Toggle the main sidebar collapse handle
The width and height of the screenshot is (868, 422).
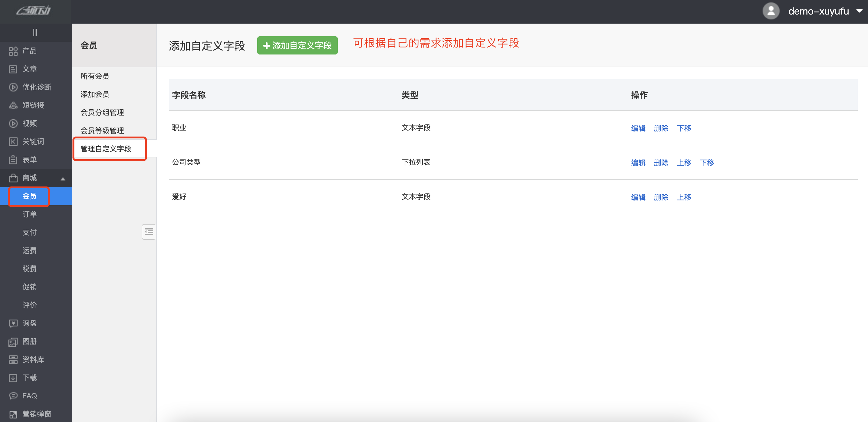(x=35, y=33)
